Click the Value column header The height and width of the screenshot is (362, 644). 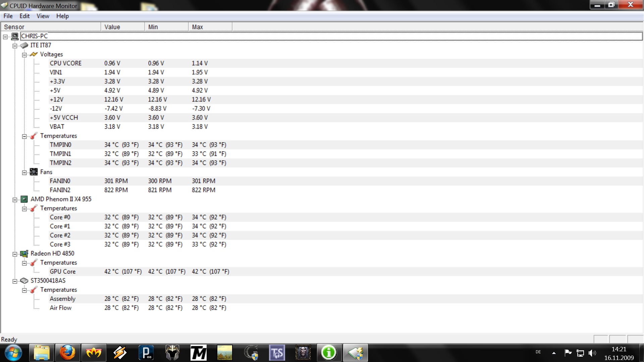tap(123, 27)
